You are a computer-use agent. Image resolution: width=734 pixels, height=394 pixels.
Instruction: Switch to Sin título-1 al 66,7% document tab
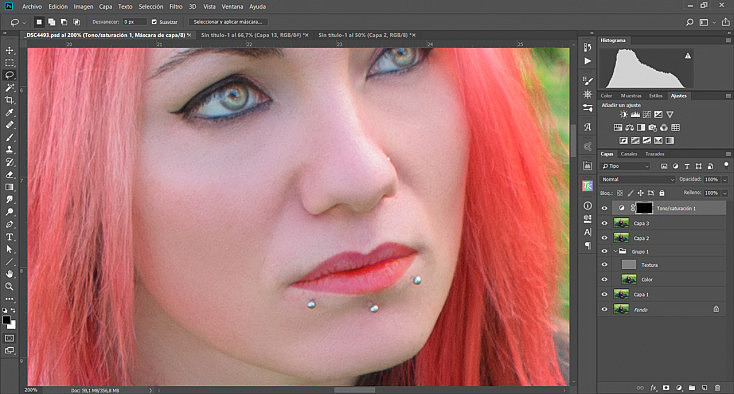tap(254, 35)
